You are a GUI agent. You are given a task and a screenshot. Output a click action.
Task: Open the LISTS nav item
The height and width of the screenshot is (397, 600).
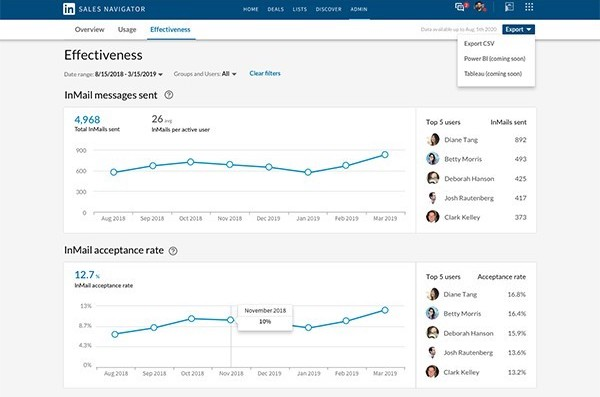(x=300, y=9)
